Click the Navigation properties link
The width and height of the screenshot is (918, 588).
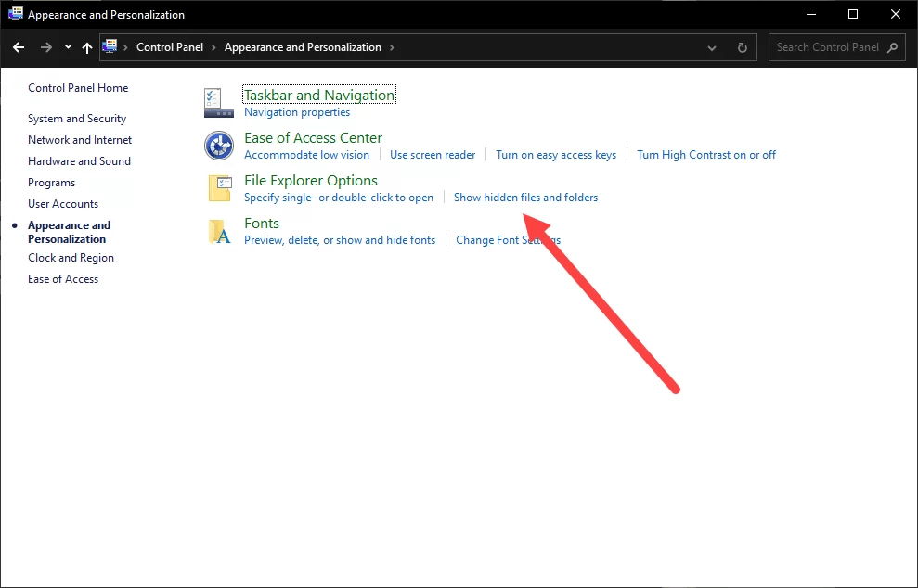pos(296,111)
